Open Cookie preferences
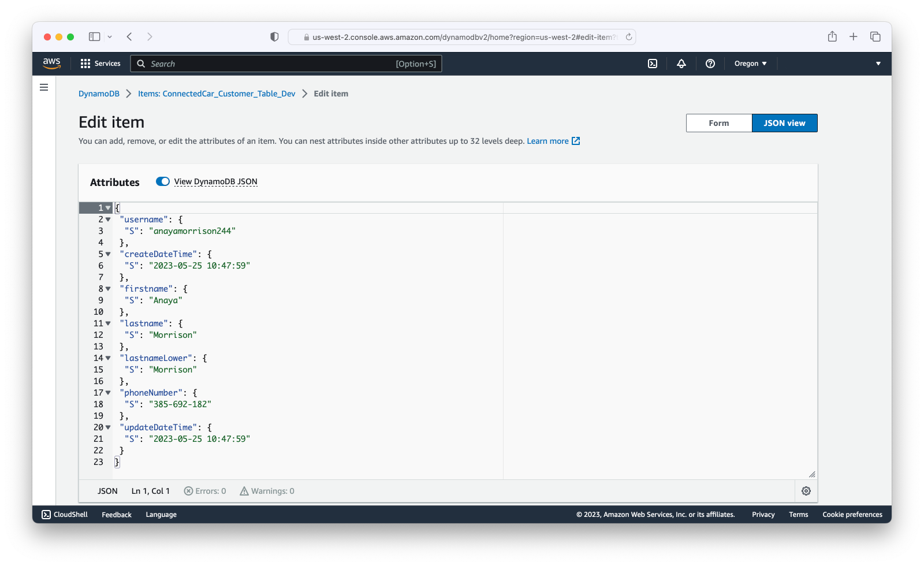This screenshot has height=566, width=924. click(852, 515)
